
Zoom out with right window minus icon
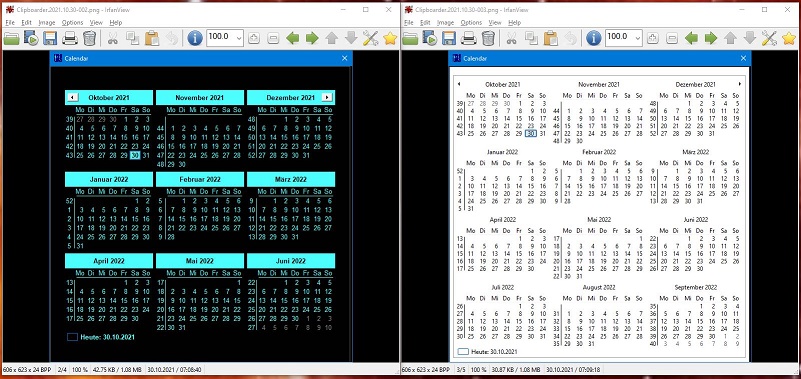[672, 38]
